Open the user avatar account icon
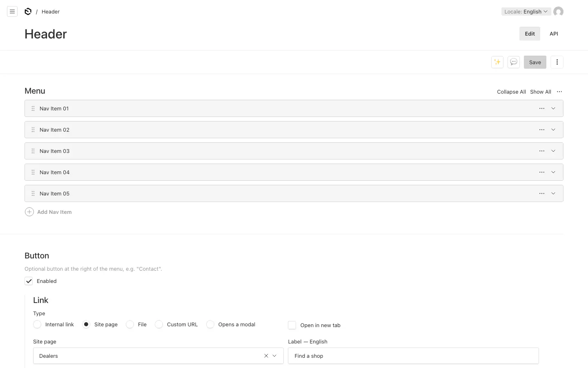The width and height of the screenshot is (588, 368). [558, 11]
